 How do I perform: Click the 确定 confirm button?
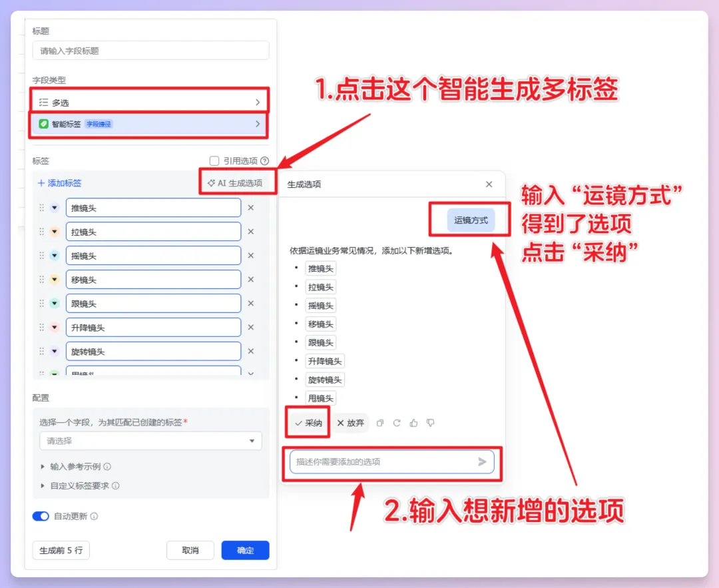pos(246,550)
